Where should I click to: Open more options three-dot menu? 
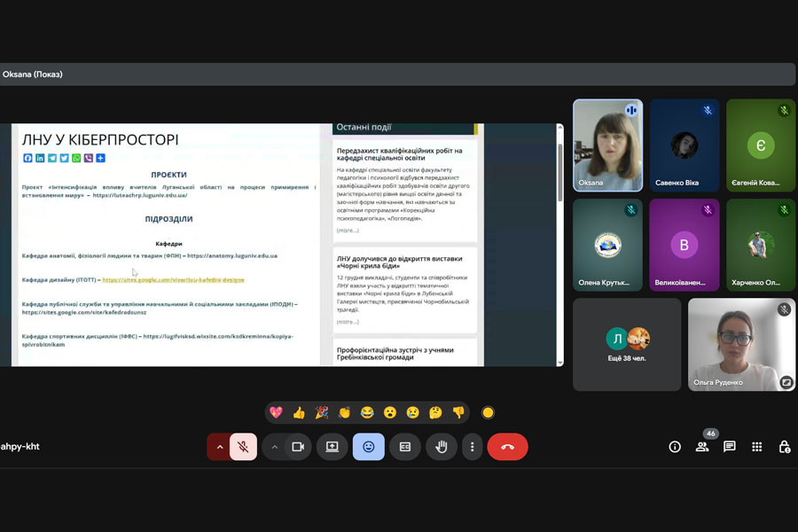coord(473,447)
